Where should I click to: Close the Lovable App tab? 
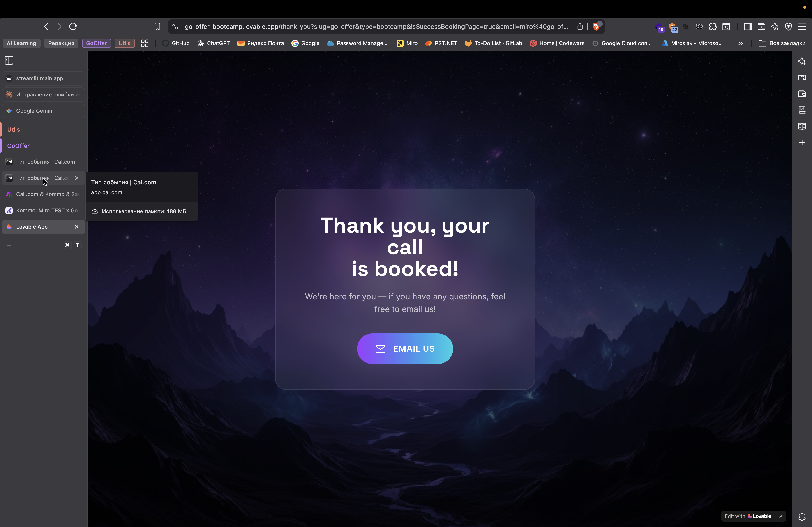(77, 227)
